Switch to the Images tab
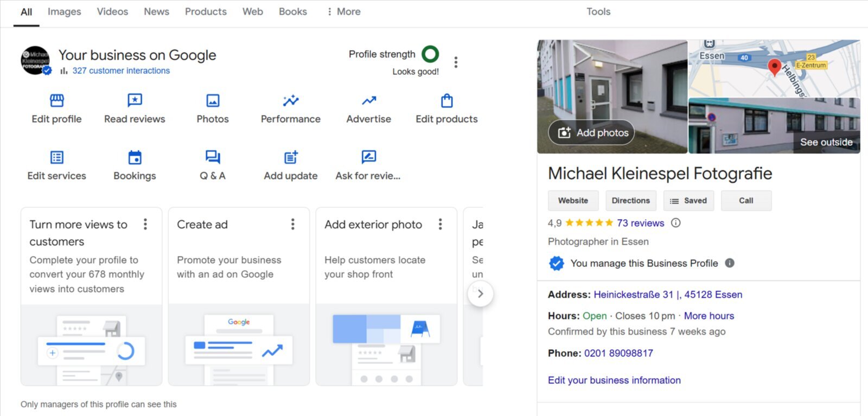The height and width of the screenshot is (416, 868). 64,12
